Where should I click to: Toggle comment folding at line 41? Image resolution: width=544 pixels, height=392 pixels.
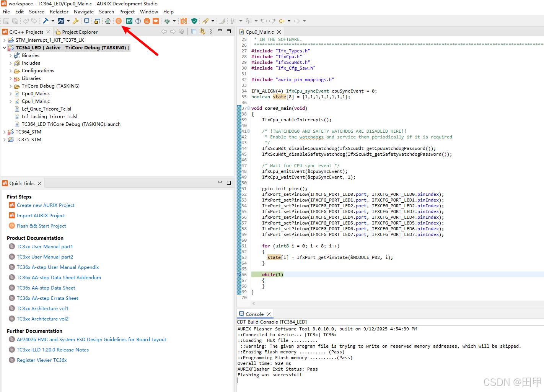(248, 131)
